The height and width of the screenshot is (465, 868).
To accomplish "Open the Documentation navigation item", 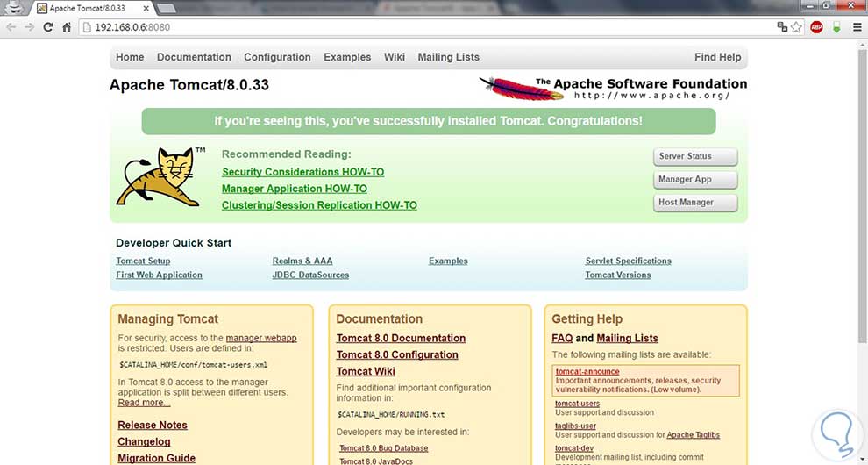I will pyautogui.click(x=194, y=57).
